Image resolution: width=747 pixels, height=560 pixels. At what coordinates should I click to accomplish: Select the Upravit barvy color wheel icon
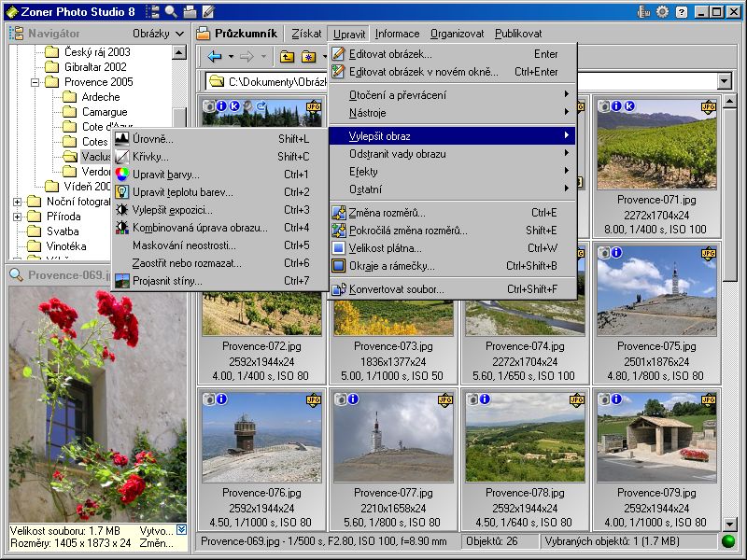pos(122,175)
